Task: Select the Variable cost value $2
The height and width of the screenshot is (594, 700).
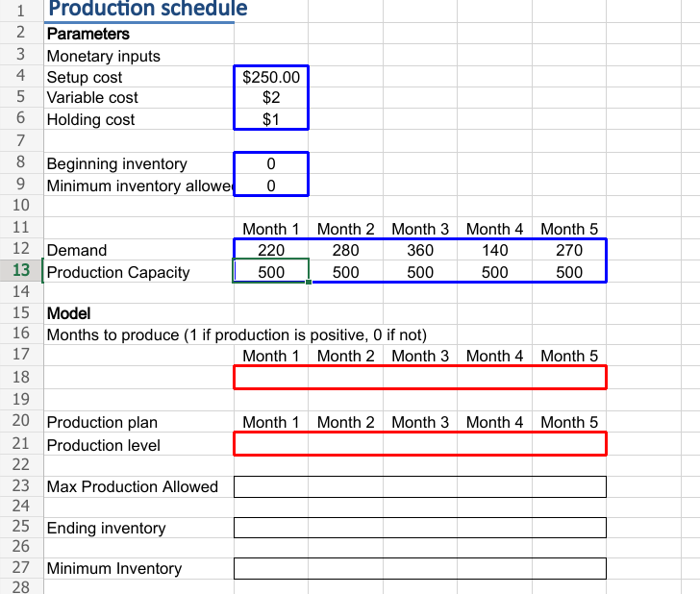Action: coord(271,97)
